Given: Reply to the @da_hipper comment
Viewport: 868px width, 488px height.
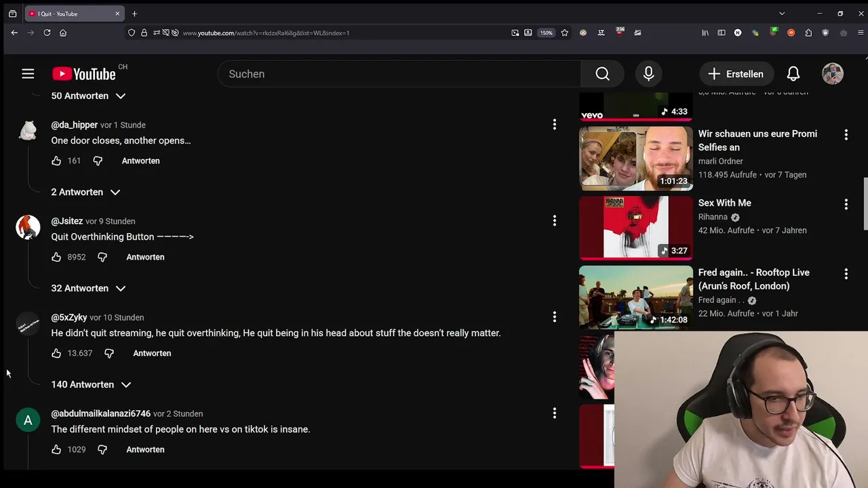Looking at the screenshot, I should pos(141,161).
